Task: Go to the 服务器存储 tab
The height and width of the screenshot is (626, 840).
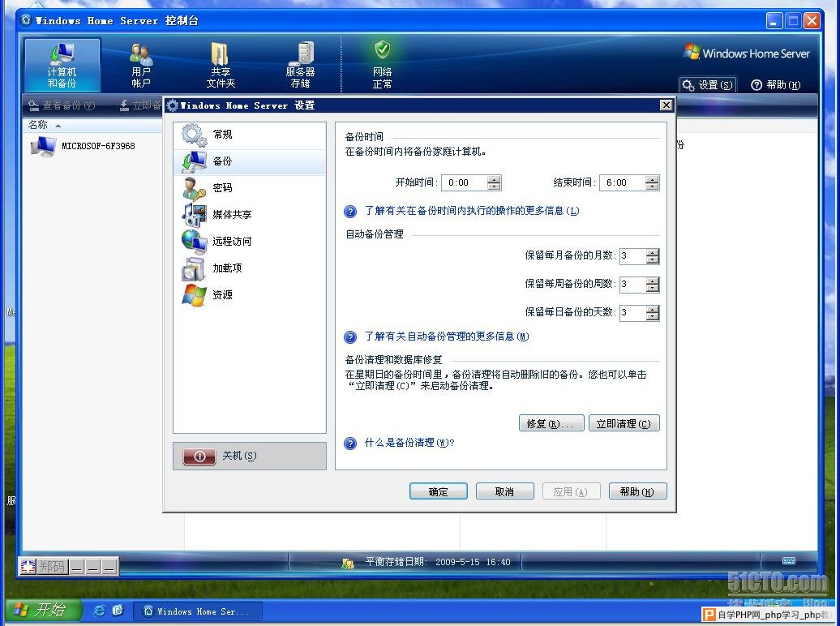Action: pos(300,66)
